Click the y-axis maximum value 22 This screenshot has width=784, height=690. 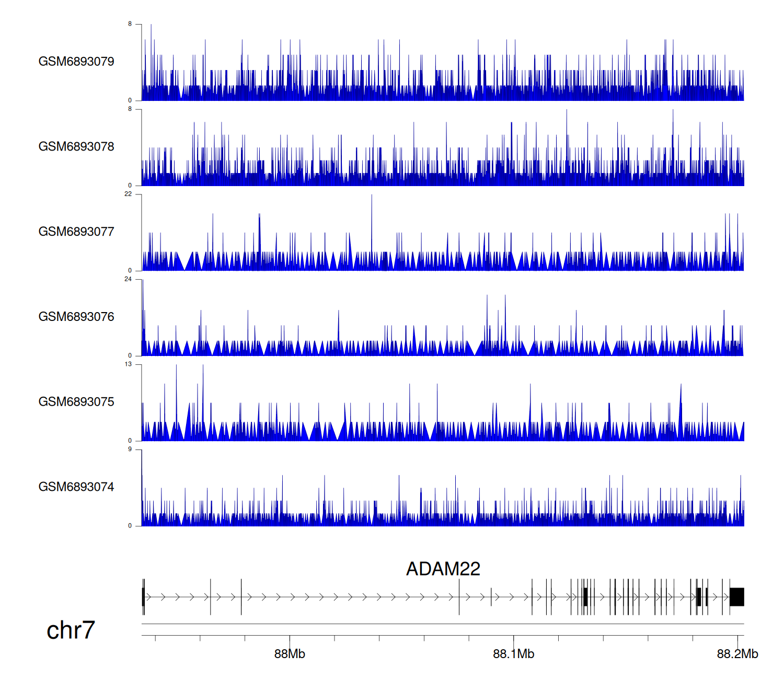128,194
